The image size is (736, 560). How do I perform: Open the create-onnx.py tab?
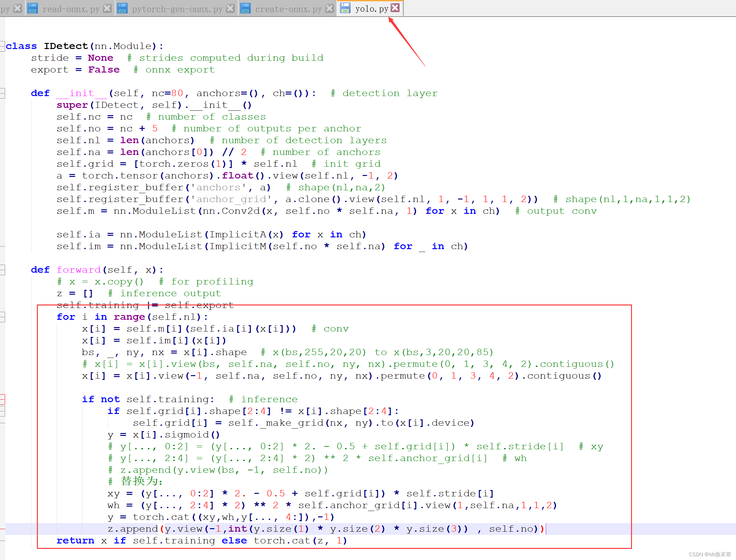288,9
